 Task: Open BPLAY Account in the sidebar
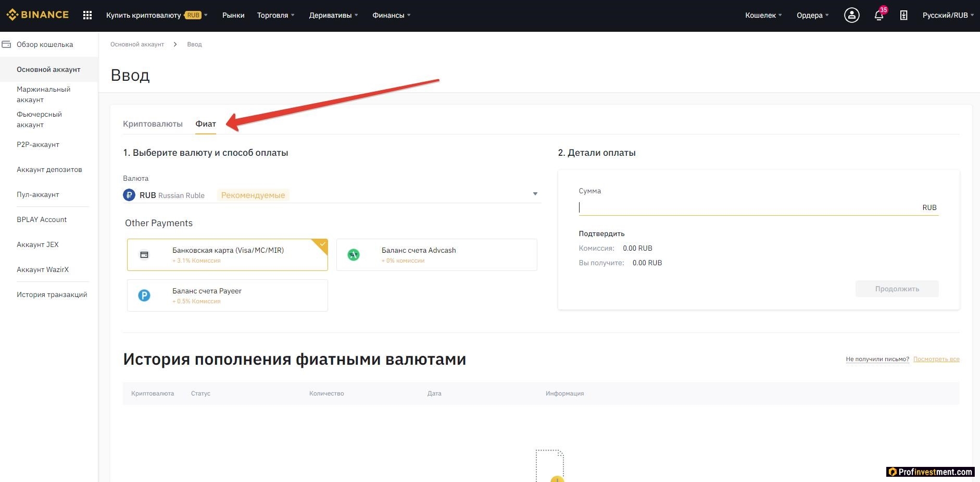pyautogui.click(x=42, y=219)
